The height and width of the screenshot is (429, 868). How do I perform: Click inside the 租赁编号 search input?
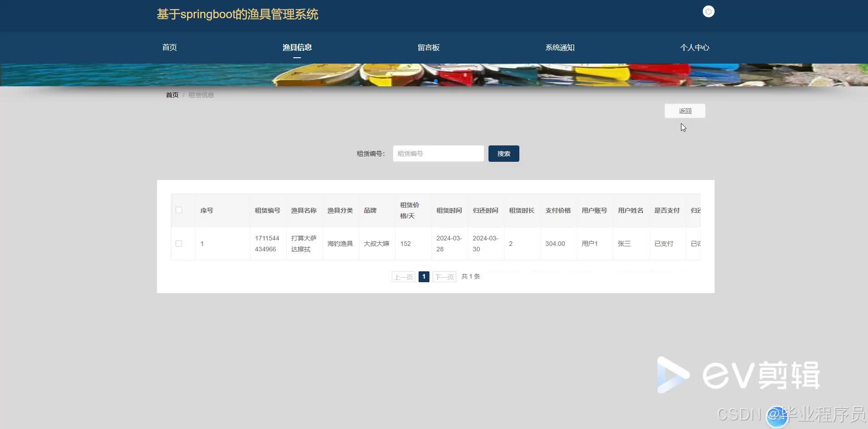[x=438, y=153]
